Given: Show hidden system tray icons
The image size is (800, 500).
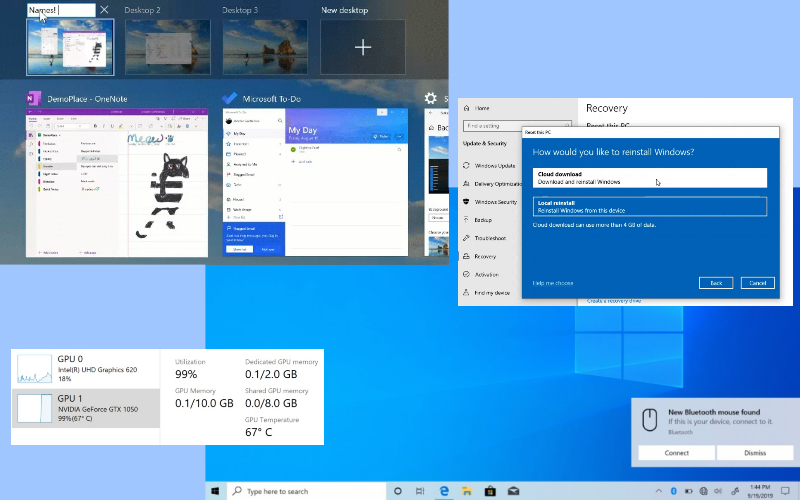Looking at the screenshot, I should pos(658,491).
